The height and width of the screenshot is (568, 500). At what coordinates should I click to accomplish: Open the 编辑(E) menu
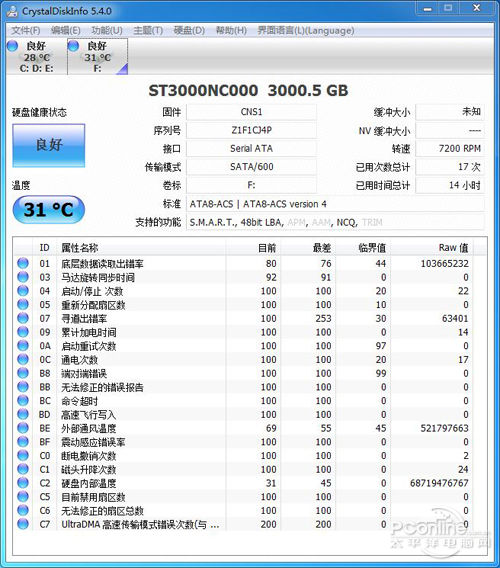point(65,30)
